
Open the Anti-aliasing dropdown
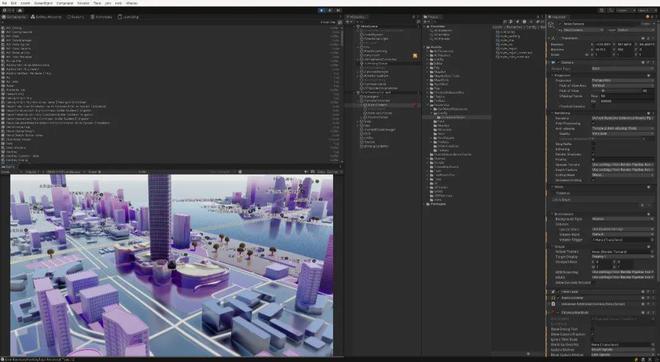[x=623, y=128]
